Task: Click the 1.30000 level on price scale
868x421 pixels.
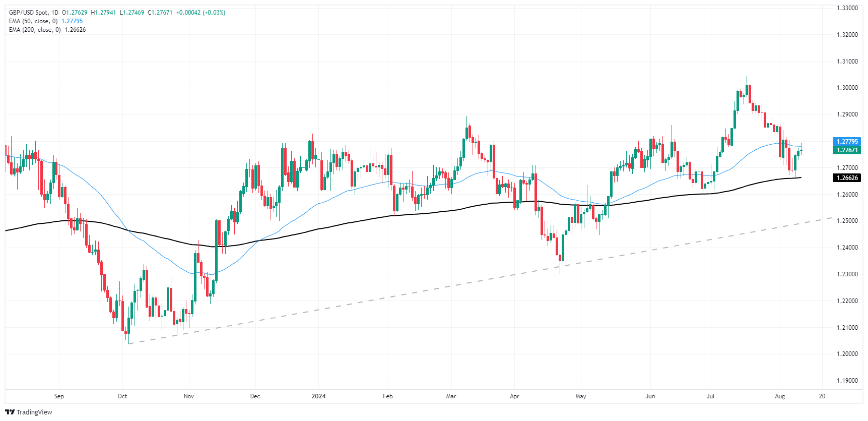Action: [847, 88]
